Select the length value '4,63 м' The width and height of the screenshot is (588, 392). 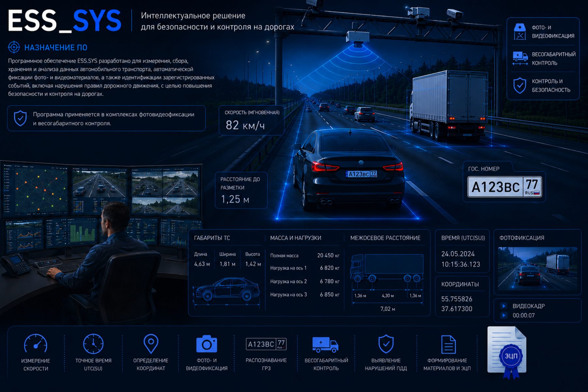202,264
